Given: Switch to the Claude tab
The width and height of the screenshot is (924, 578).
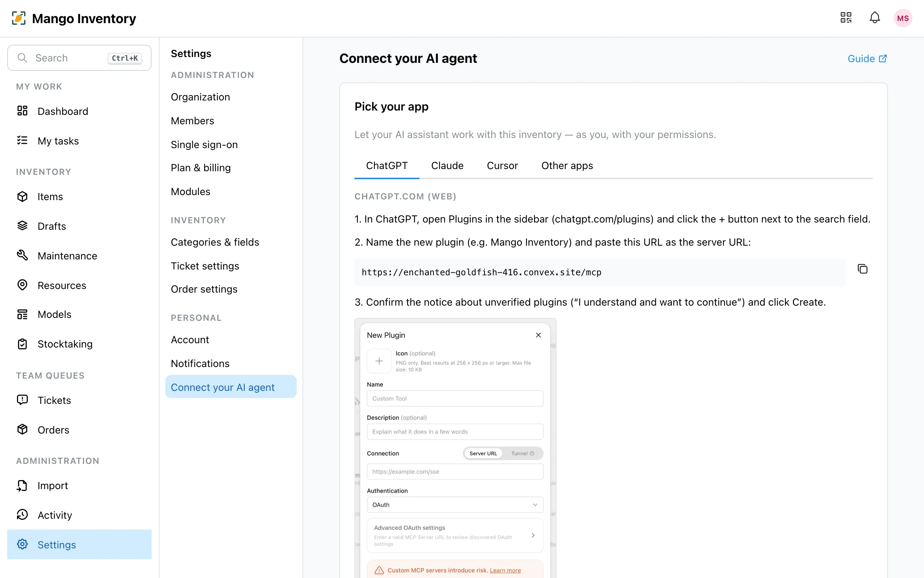Looking at the screenshot, I should 447,165.
